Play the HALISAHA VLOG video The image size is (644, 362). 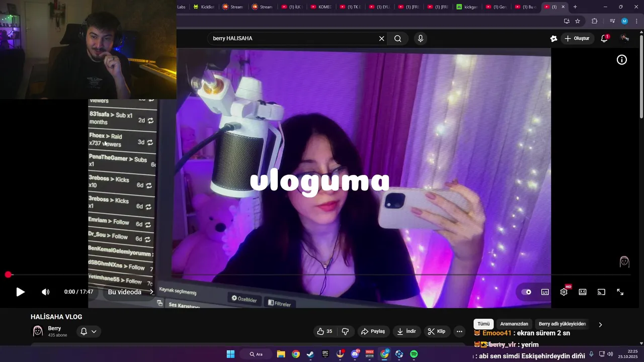(x=20, y=292)
